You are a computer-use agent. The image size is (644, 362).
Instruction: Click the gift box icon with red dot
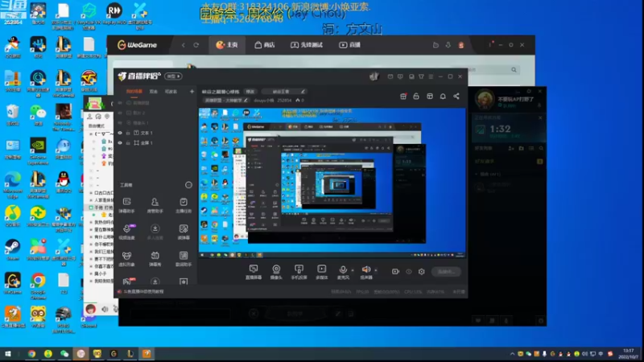click(x=403, y=96)
